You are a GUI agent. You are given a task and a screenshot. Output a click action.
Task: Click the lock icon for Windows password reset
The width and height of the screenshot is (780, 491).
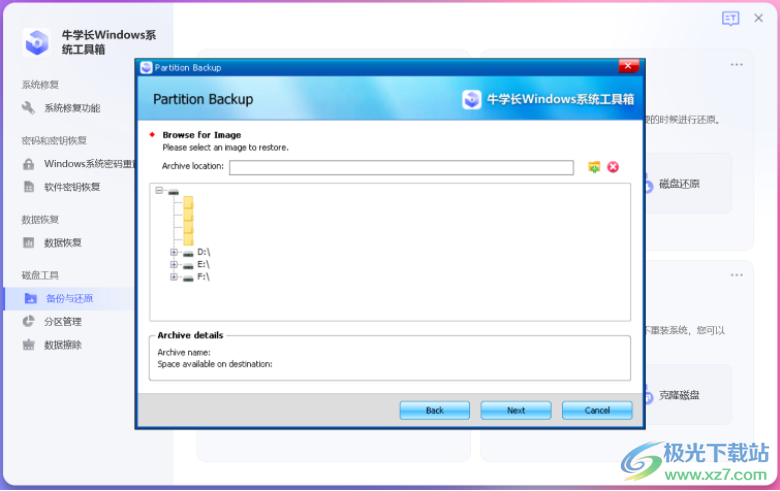pyautogui.click(x=29, y=164)
